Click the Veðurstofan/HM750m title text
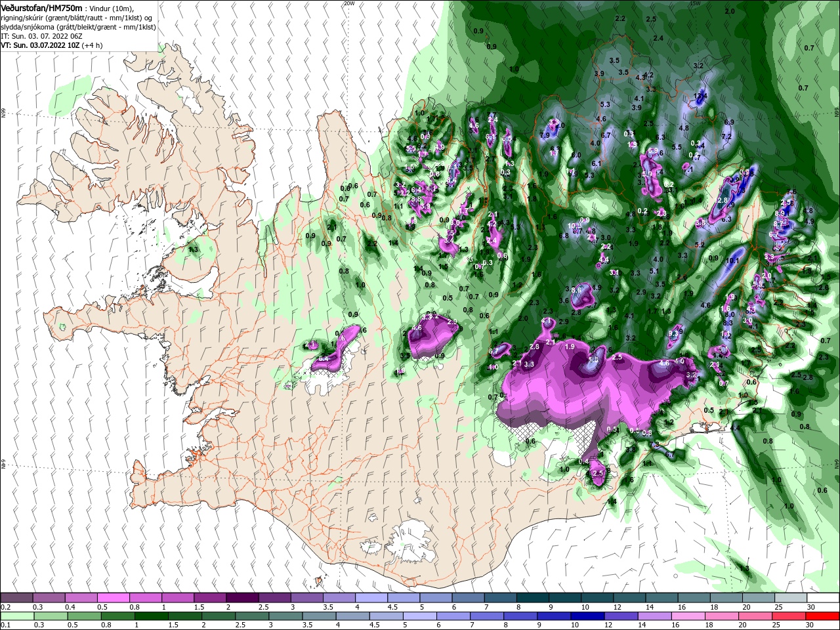Image resolution: width=840 pixels, height=630 pixels. point(41,7)
